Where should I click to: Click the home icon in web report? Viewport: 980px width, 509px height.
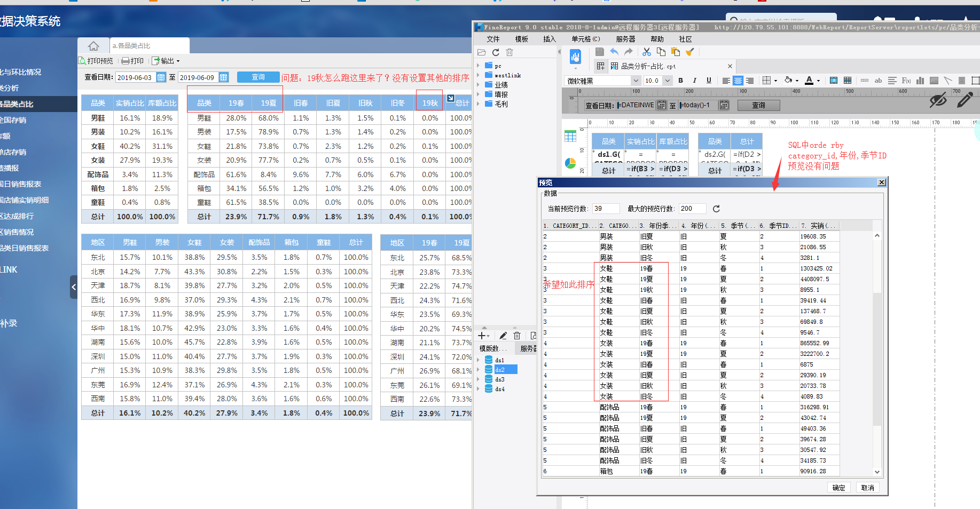tap(93, 46)
